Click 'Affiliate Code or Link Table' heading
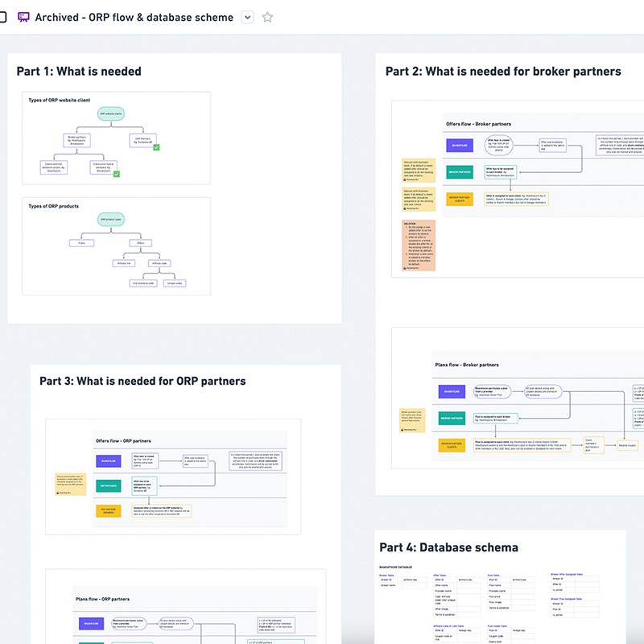 tap(448, 626)
